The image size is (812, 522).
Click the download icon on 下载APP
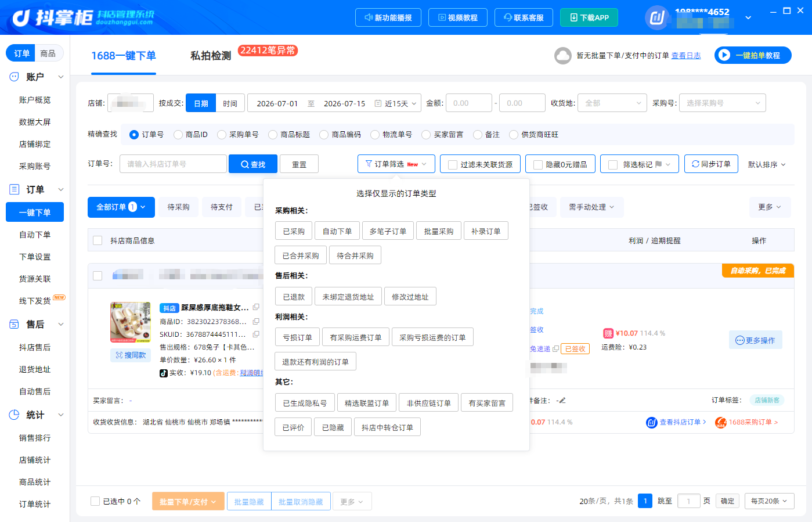click(x=574, y=17)
